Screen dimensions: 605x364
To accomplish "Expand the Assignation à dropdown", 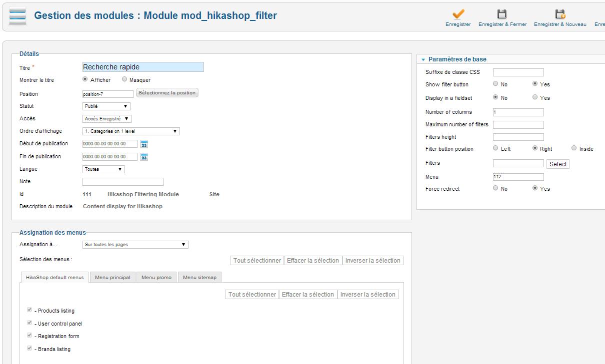I will (135, 245).
